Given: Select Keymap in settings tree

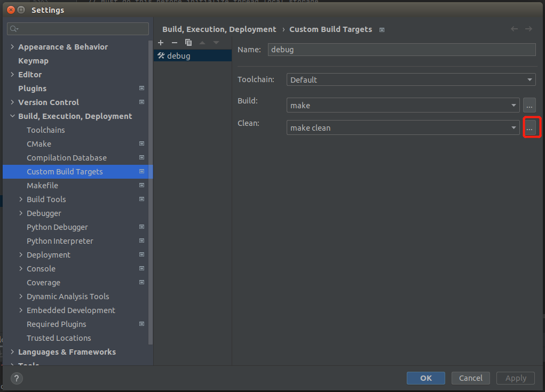Looking at the screenshot, I should [34, 61].
